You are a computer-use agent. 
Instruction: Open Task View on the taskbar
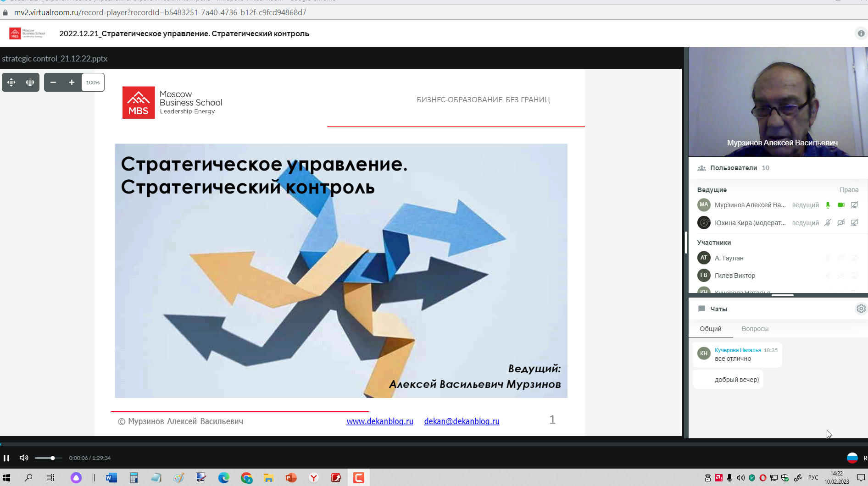point(50,478)
